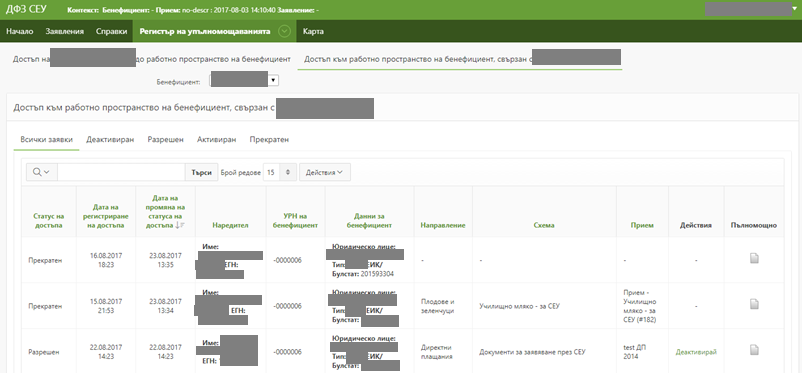Filter by Деактивиран tab
The width and height of the screenshot is (802, 373).
coord(110,140)
